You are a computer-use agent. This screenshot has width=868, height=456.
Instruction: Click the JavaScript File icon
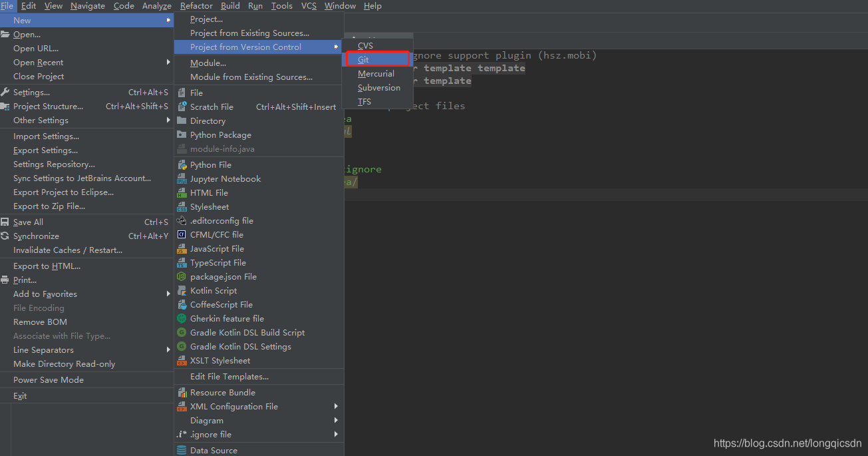[182, 249]
